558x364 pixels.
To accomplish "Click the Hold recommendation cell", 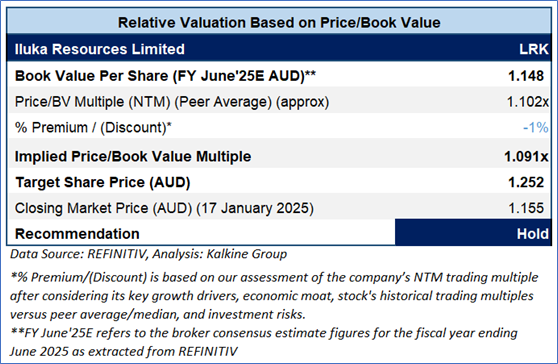I will click(473, 232).
